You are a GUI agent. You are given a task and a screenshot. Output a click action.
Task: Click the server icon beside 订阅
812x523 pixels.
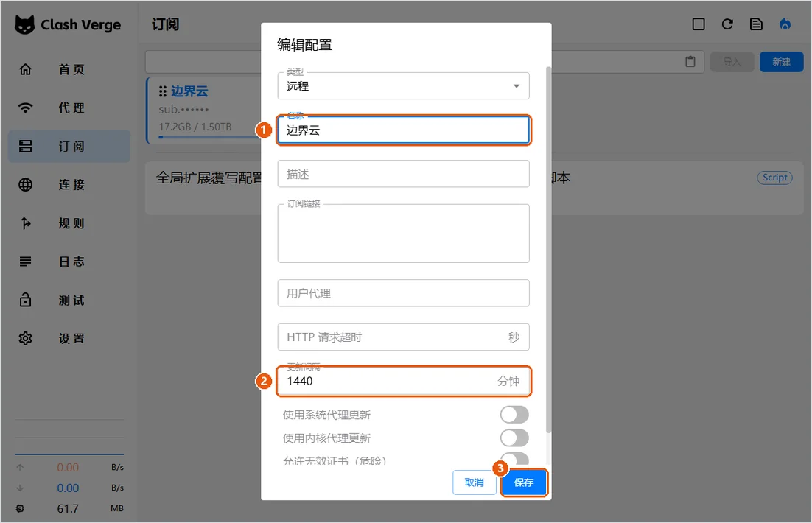point(25,146)
